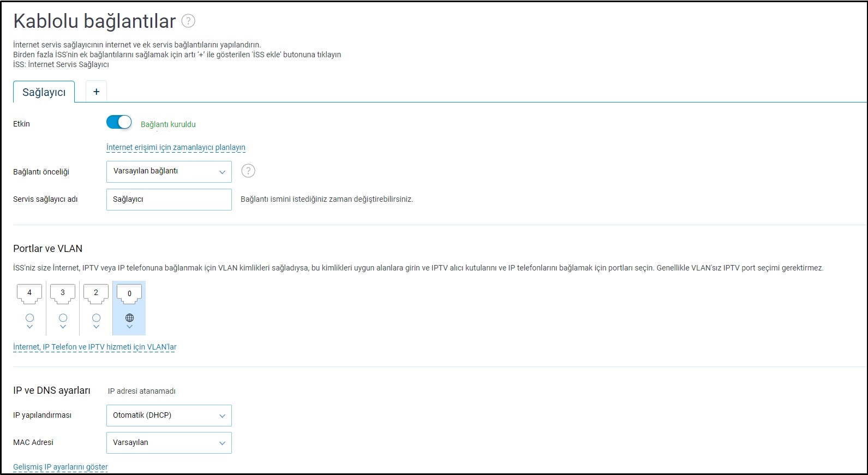Click help icon next to Bağlantı önceliği dropdown
The height and width of the screenshot is (475, 868).
(x=248, y=171)
